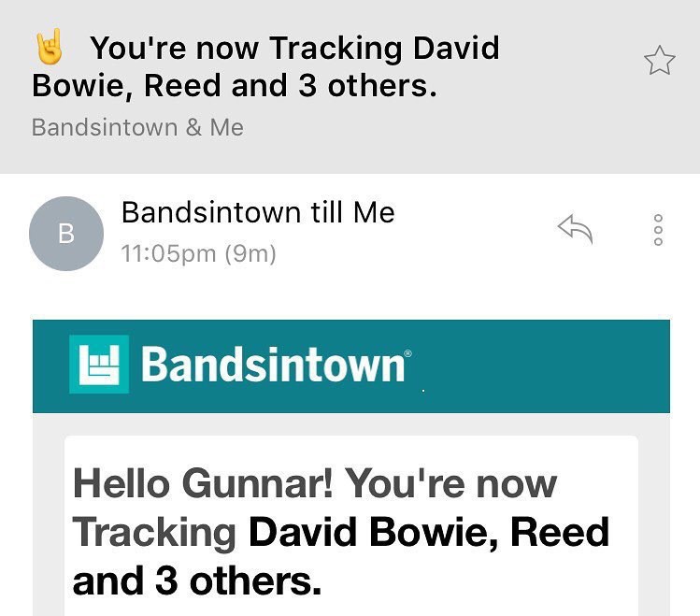Select the email subject title text
Viewport: 700px width, 616px height.
(266, 67)
